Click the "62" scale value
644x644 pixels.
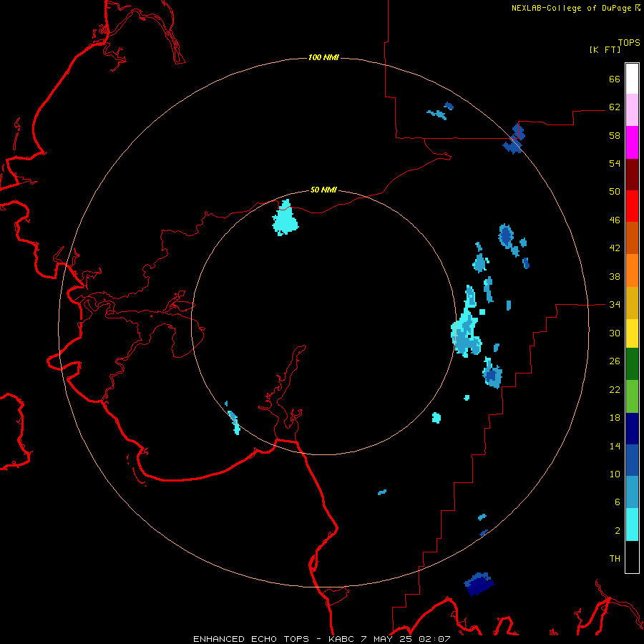pos(615,107)
